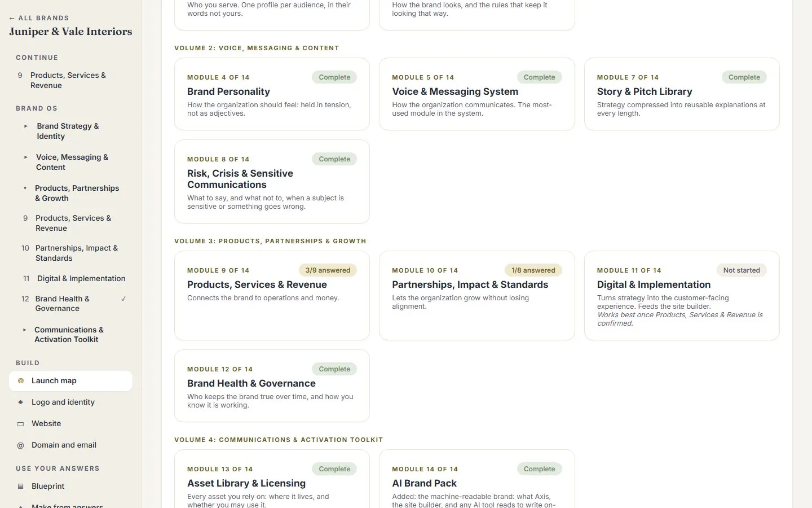This screenshot has width=812, height=508.
Task: Open Launch map in Build menu
Action: pyautogui.click(x=70, y=381)
